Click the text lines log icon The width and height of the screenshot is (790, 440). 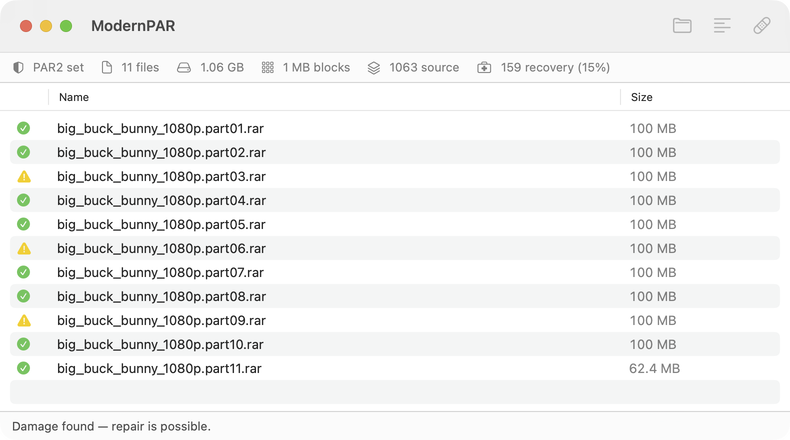pos(722,26)
